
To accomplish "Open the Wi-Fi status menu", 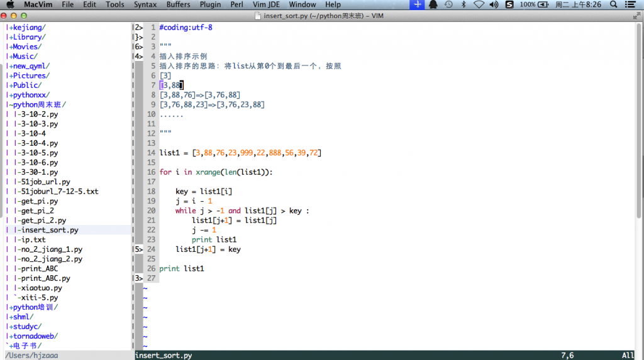I will (479, 4).
